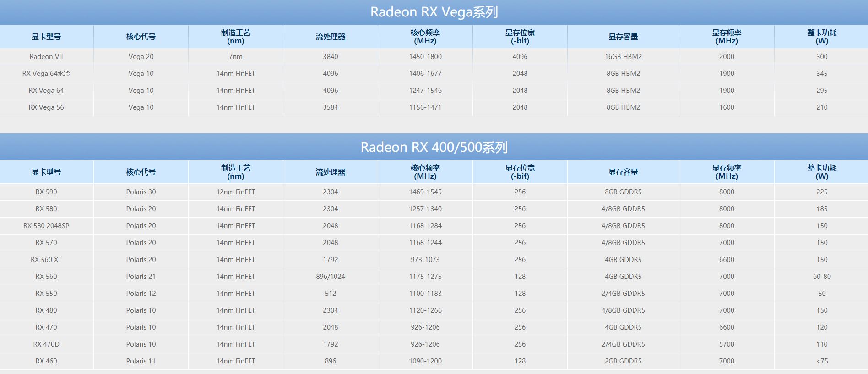This screenshot has height=374, width=868.
Task: Click the Polaris 12 core codename
Action: [x=141, y=294]
